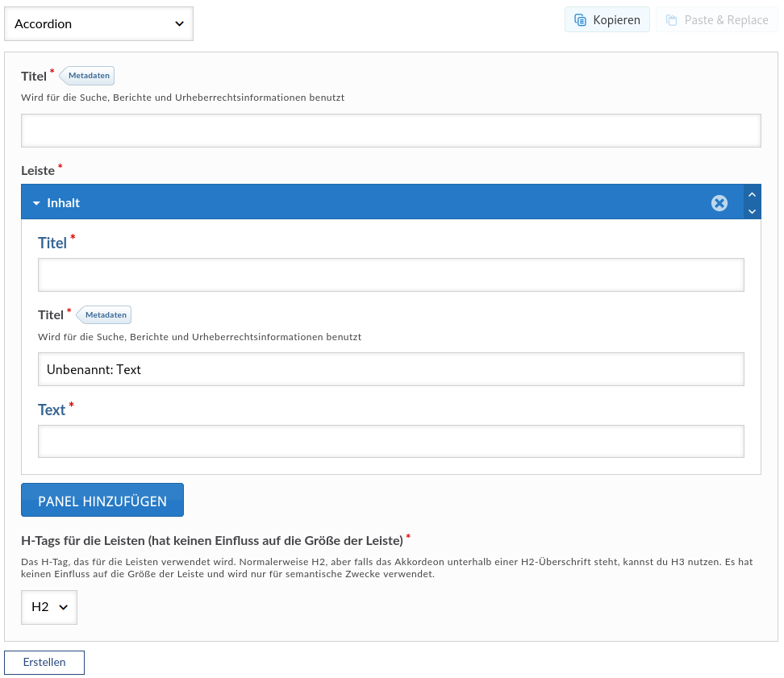784x678 pixels.
Task: Click the Leiste section label
Action: [38, 170]
